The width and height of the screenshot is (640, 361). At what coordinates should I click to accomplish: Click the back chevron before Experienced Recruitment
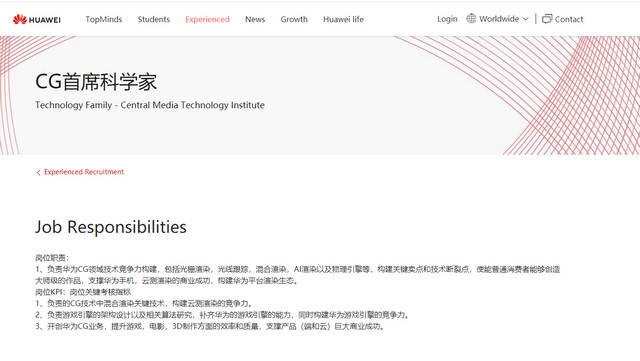pos(38,173)
